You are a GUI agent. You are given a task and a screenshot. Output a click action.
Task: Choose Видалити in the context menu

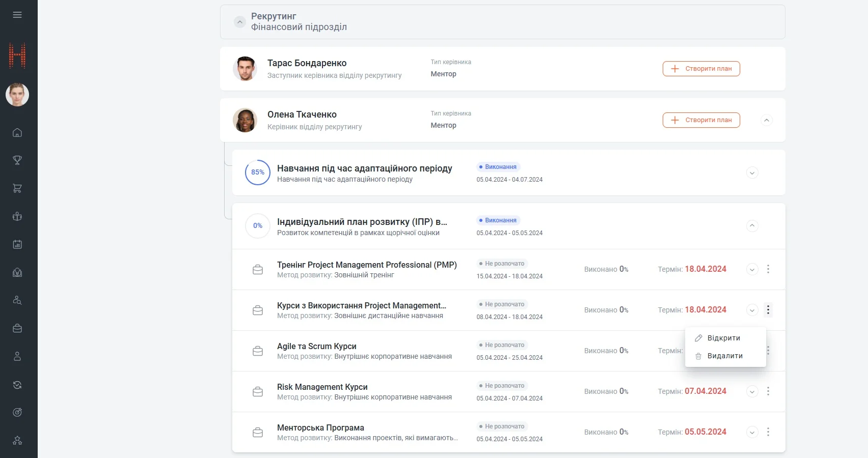pyautogui.click(x=724, y=356)
